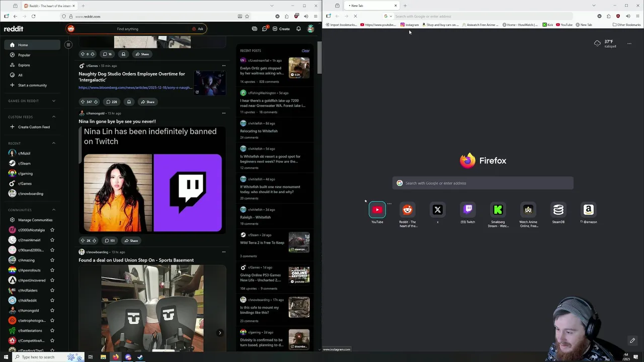
Task: Open search engine dropdown in address bar
Action: (387, 16)
